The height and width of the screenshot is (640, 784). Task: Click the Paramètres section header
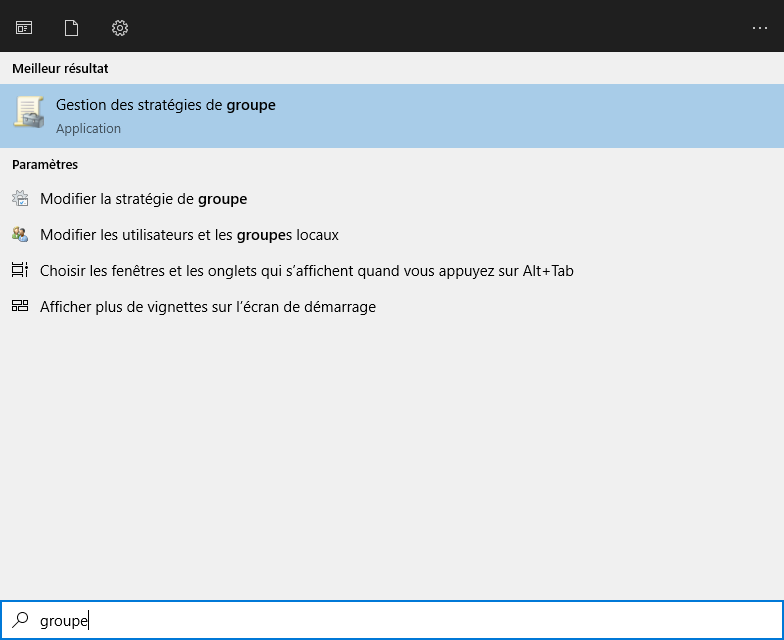[x=45, y=164]
